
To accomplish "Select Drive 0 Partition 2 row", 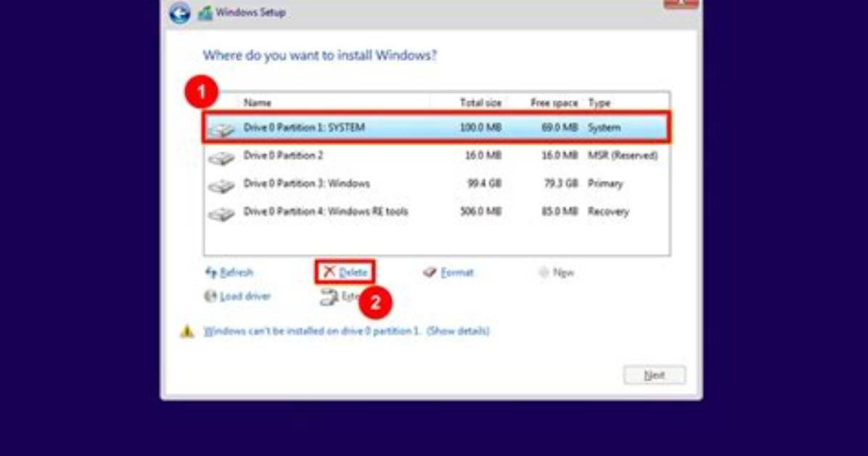I will pos(436,155).
